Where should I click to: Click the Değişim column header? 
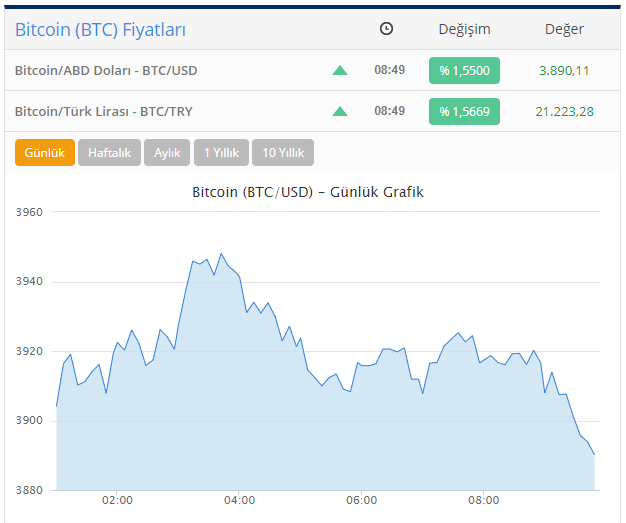pos(464,29)
